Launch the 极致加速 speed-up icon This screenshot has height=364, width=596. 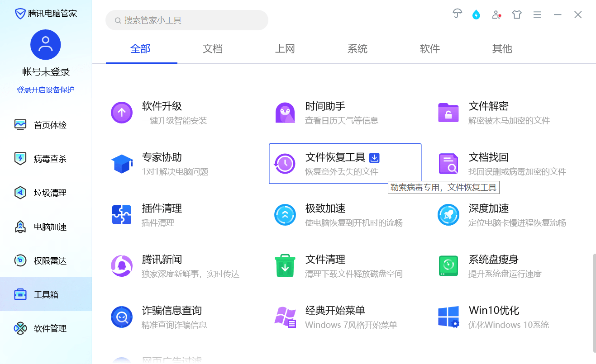(x=285, y=215)
